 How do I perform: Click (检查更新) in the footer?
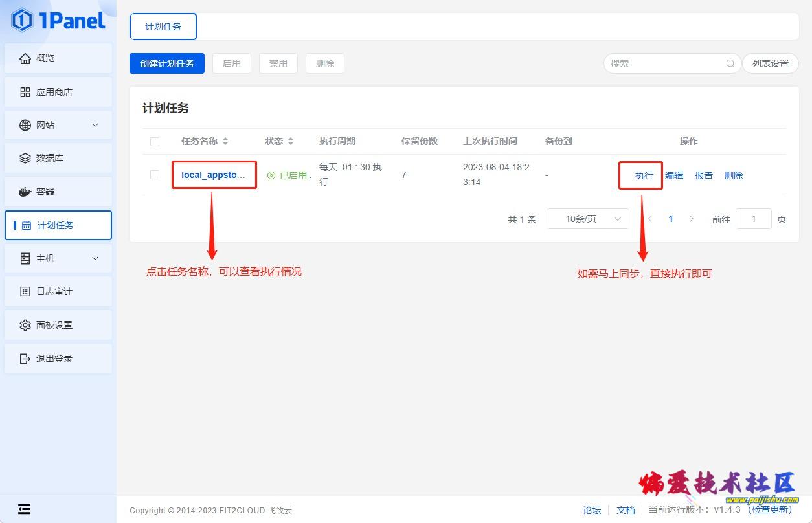coord(770,509)
